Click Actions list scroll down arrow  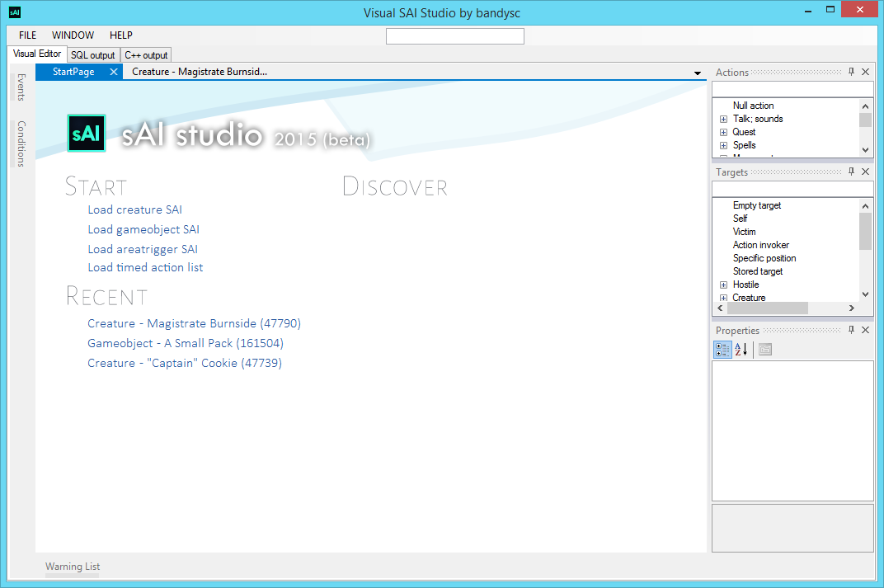point(865,150)
